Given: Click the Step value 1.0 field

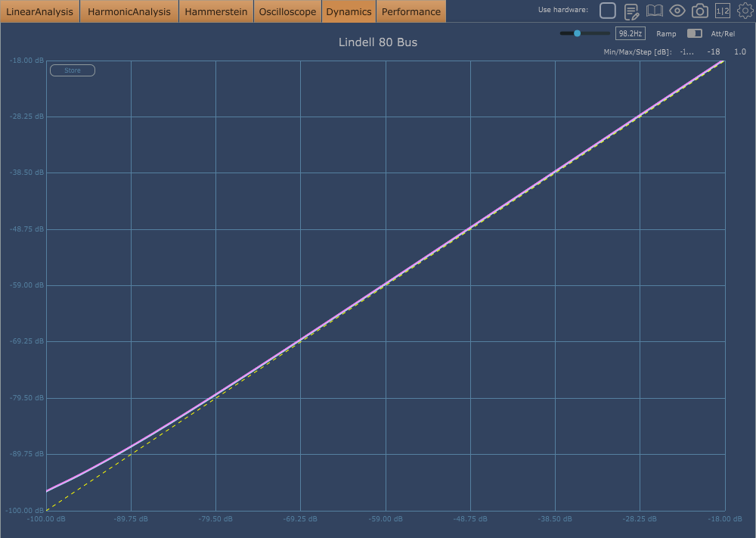Looking at the screenshot, I should [x=740, y=51].
